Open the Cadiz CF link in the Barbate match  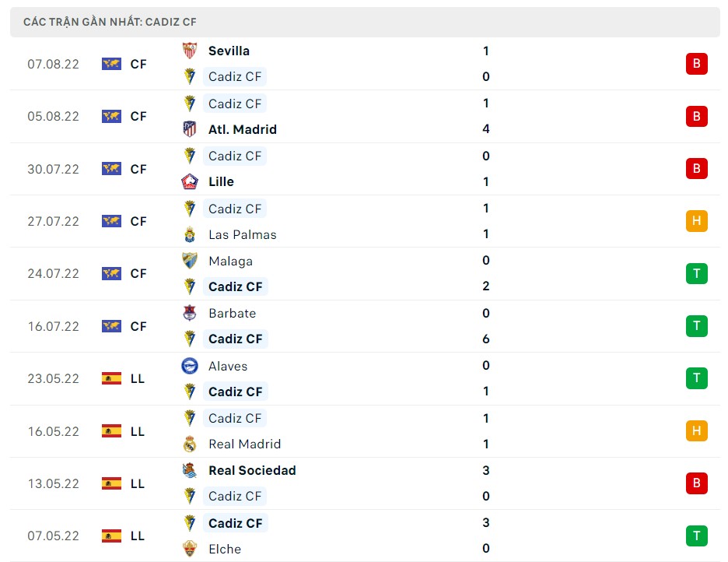[x=236, y=339]
